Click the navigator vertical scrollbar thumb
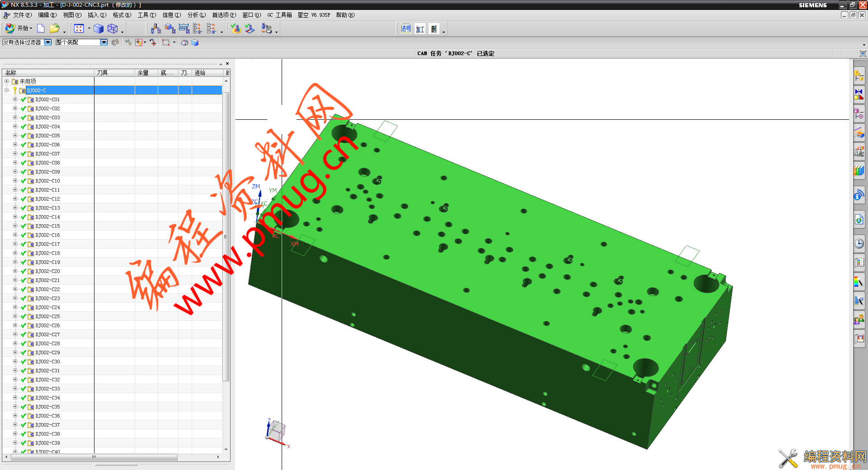 click(226, 236)
